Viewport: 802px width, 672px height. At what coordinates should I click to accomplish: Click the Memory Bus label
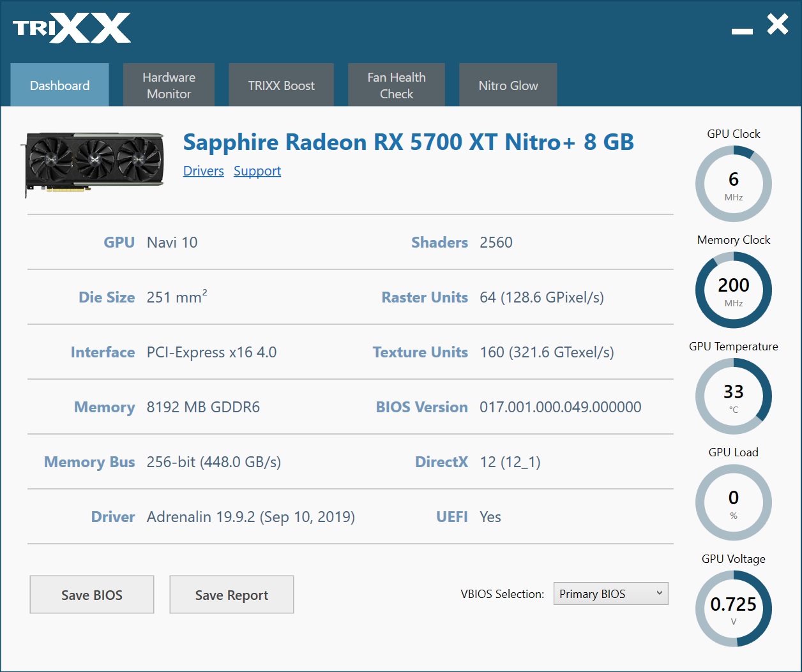coord(89,462)
